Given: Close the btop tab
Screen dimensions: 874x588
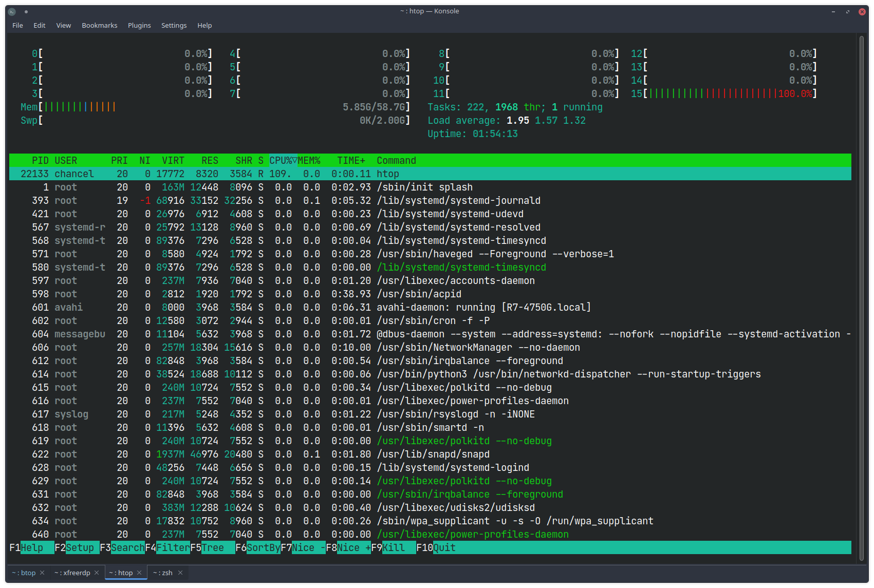Looking at the screenshot, I should pyautogui.click(x=42, y=573).
